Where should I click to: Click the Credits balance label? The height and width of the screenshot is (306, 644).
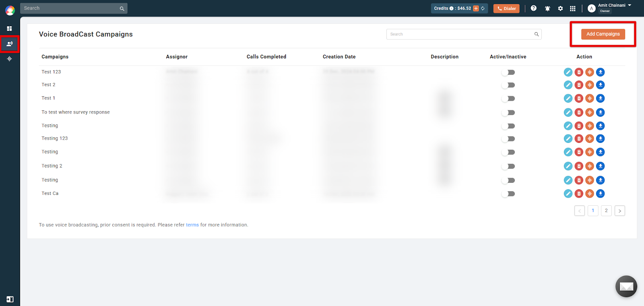(x=452, y=8)
